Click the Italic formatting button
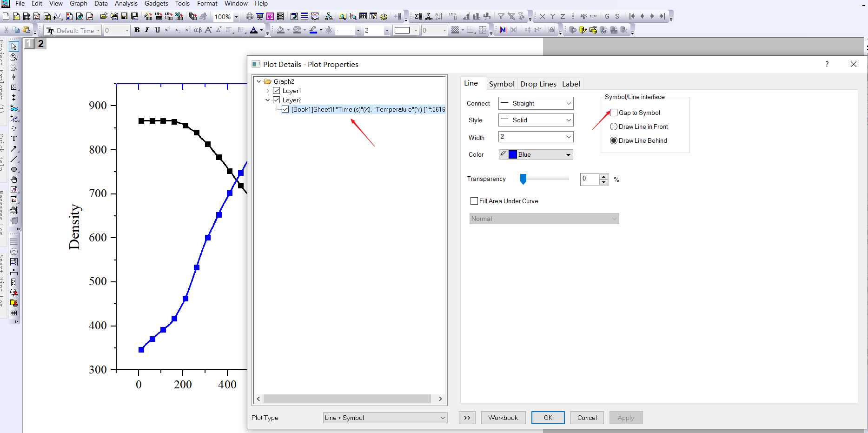The height and width of the screenshot is (433, 868). point(147,30)
